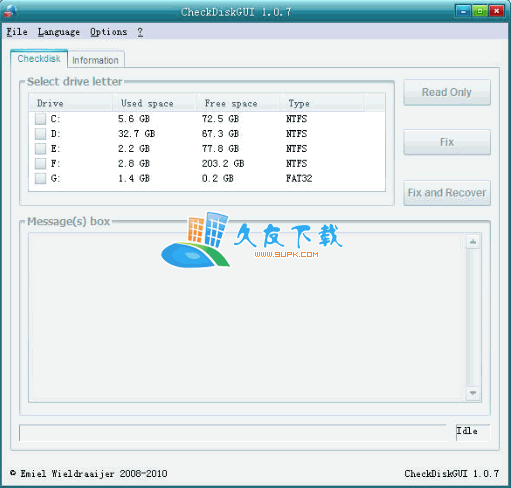Switch to the Information tab
The width and height of the screenshot is (511, 488).
(x=96, y=60)
